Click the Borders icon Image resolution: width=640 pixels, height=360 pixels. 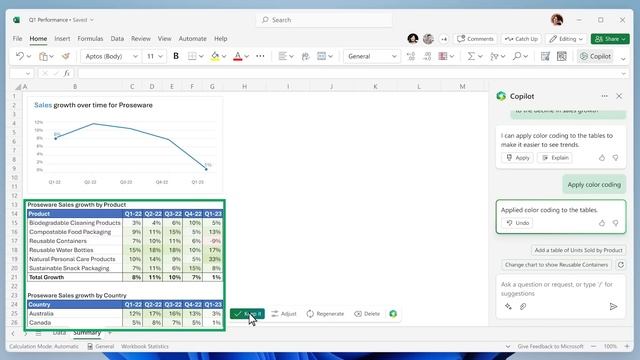click(x=192, y=56)
